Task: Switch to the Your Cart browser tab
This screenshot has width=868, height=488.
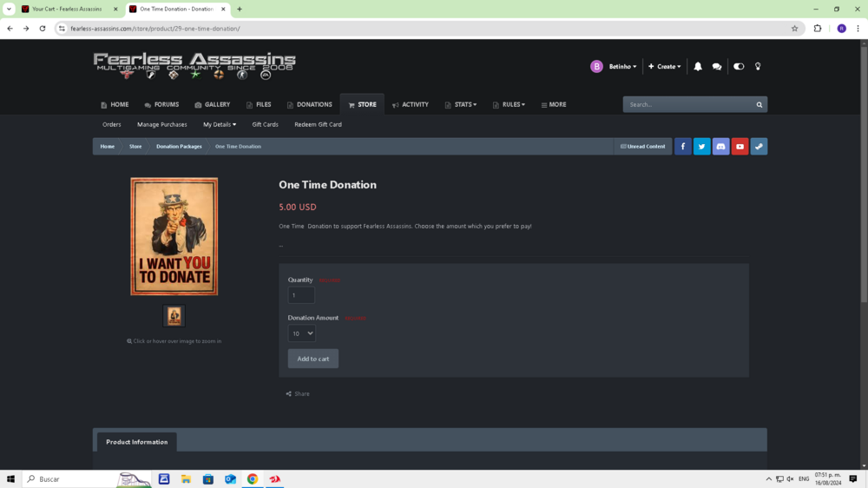Action: (x=67, y=9)
